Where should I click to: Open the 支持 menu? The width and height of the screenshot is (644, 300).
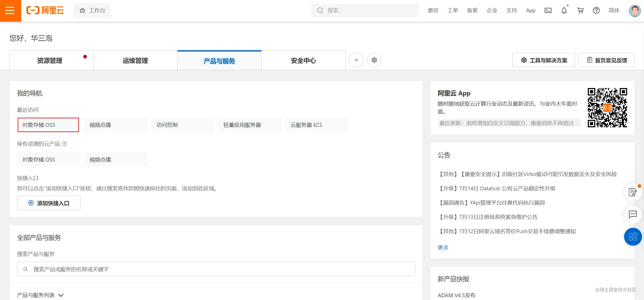point(512,10)
